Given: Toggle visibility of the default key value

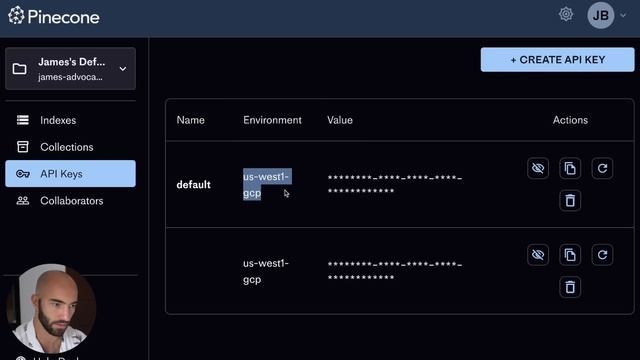Looking at the screenshot, I should point(538,168).
